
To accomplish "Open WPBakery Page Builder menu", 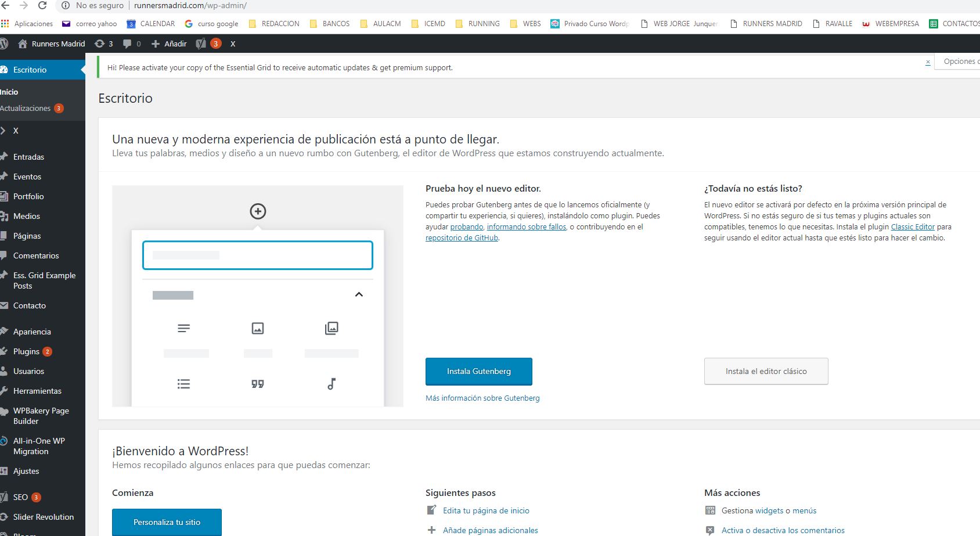I will pos(42,416).
